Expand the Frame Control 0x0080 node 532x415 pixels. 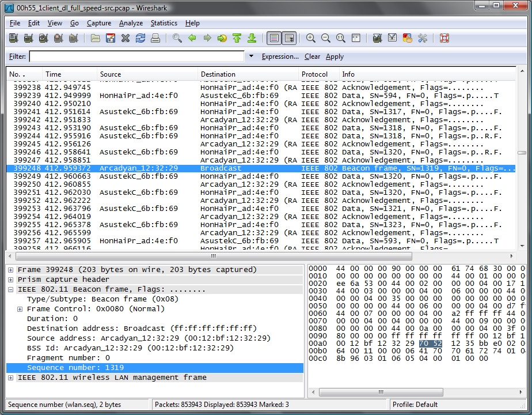21,310
